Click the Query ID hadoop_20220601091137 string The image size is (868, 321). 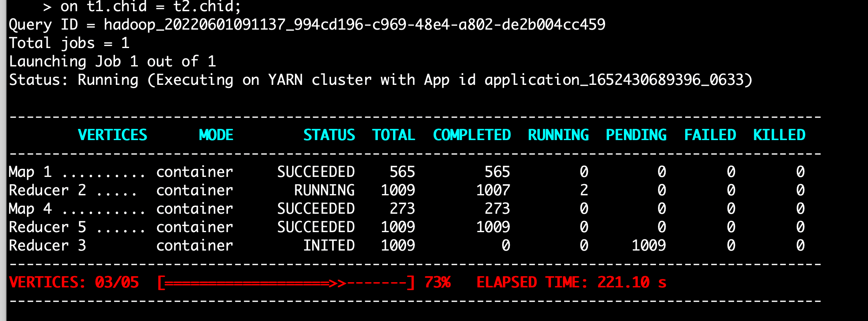pyautogui.click(x=354, y=25)
